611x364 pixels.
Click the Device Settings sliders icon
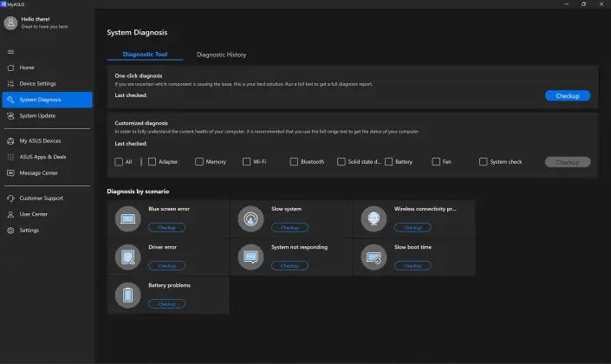point(10,84)
